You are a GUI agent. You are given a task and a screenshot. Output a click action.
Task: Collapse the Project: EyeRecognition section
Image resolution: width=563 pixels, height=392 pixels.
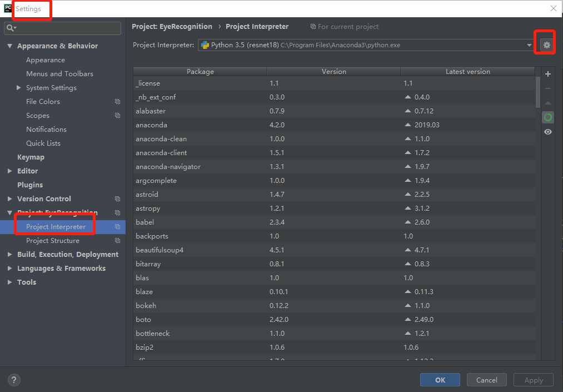tap(10, 213)
